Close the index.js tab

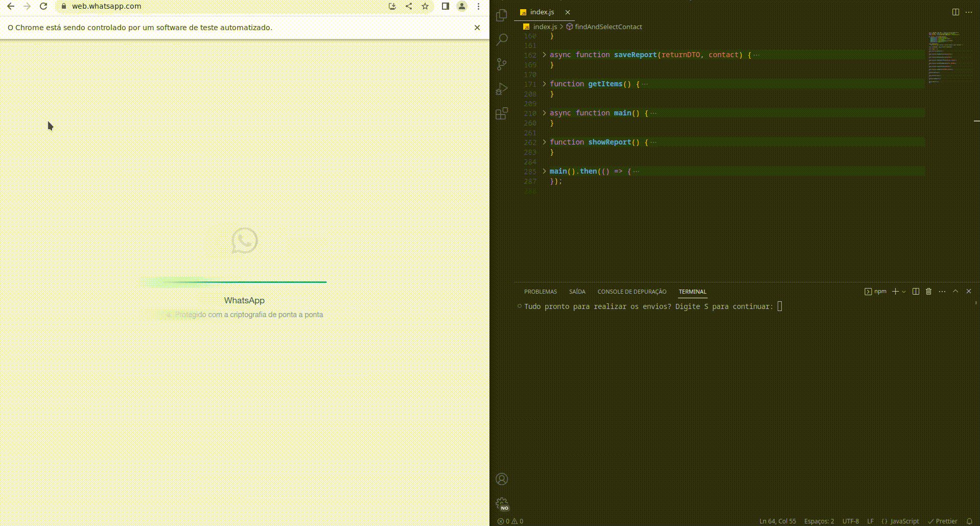(x=568, y=12)
